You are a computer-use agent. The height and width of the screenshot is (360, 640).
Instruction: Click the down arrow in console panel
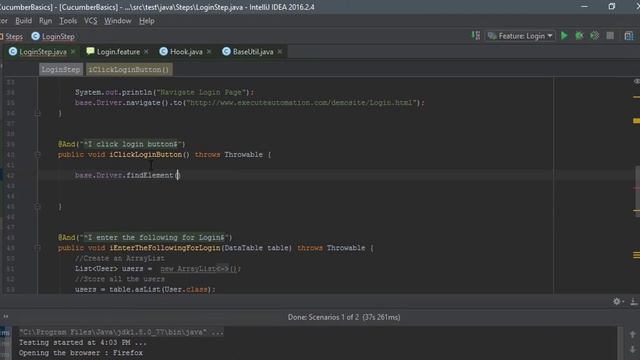click(x=633, y=349)
